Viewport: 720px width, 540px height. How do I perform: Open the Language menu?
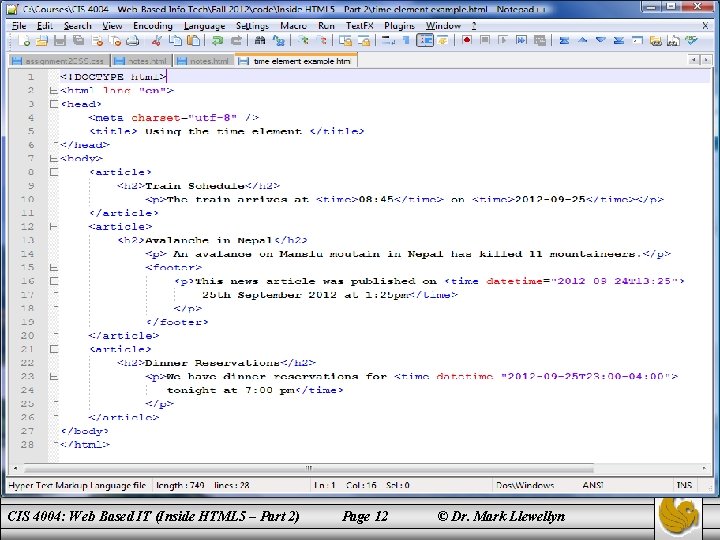tap(204, 26)
